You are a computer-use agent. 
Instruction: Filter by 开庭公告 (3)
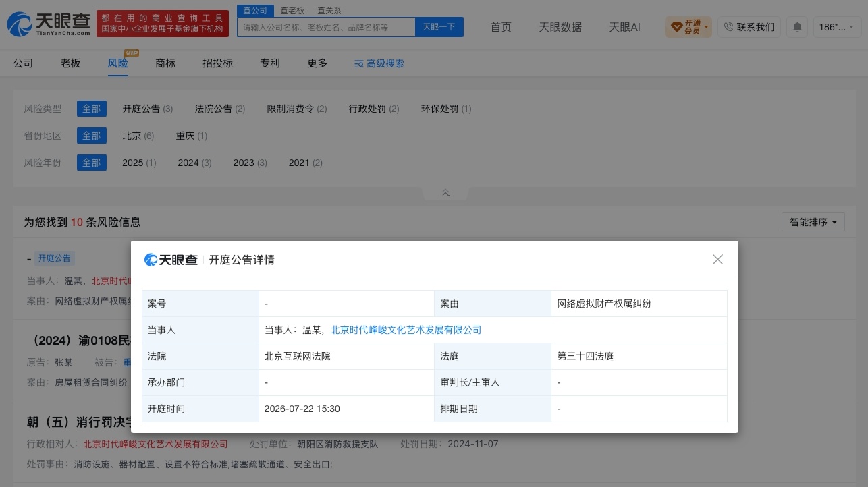(148, 109)
